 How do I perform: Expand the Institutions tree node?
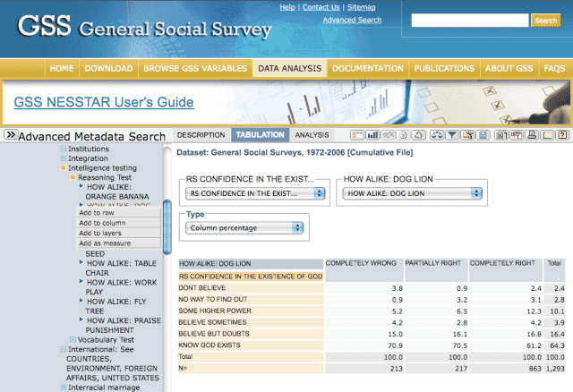click(x=63, y=149)
